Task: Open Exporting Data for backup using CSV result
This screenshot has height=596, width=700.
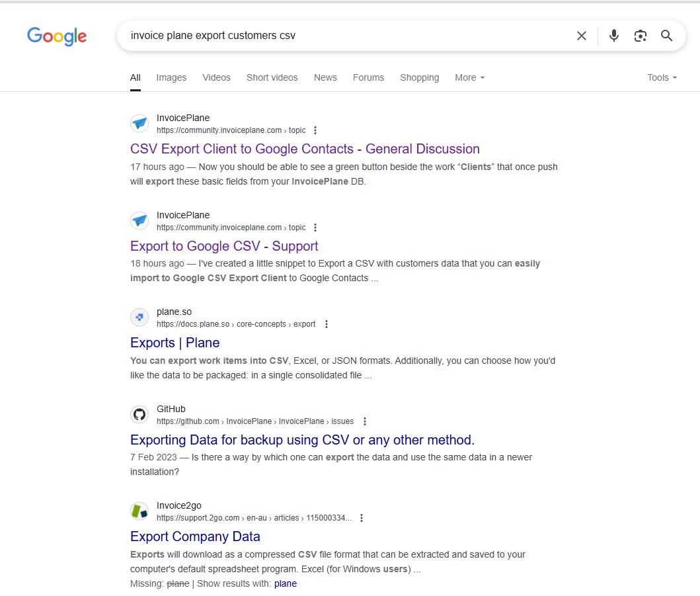Action: 302,440
